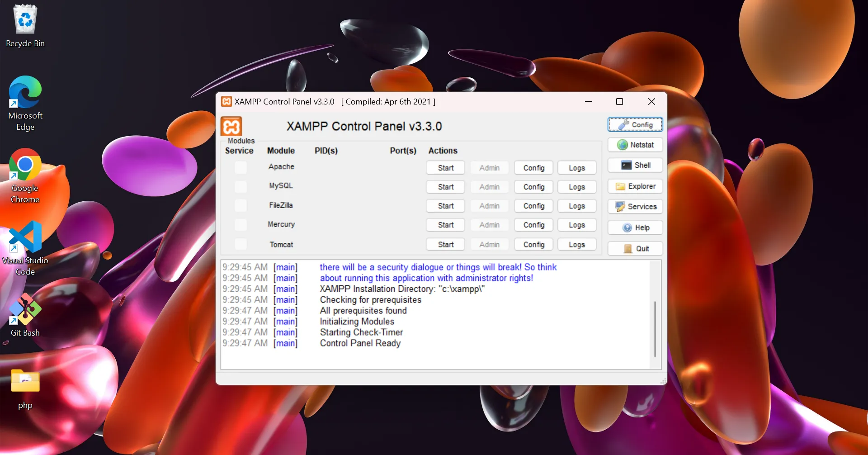Open Windows Services from XAMPP sidebar
The height and width of the screenshot is (455, 868).
tap(635, 207)
